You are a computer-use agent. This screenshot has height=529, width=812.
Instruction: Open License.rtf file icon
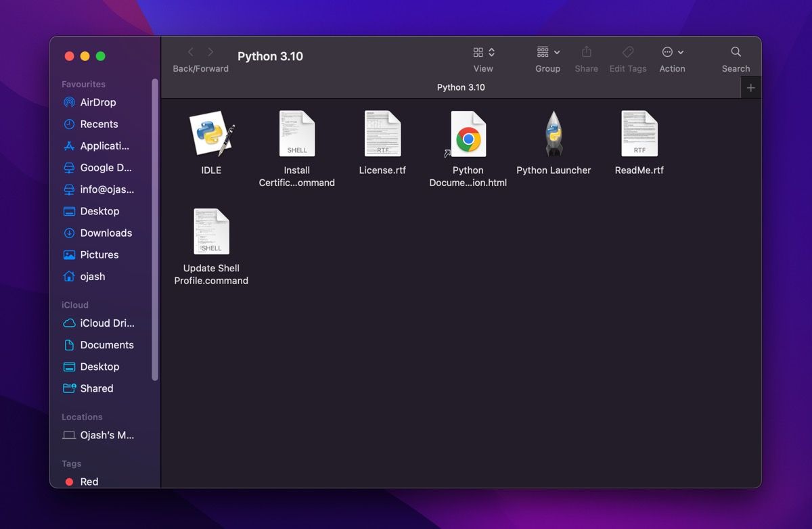point(382,133)
